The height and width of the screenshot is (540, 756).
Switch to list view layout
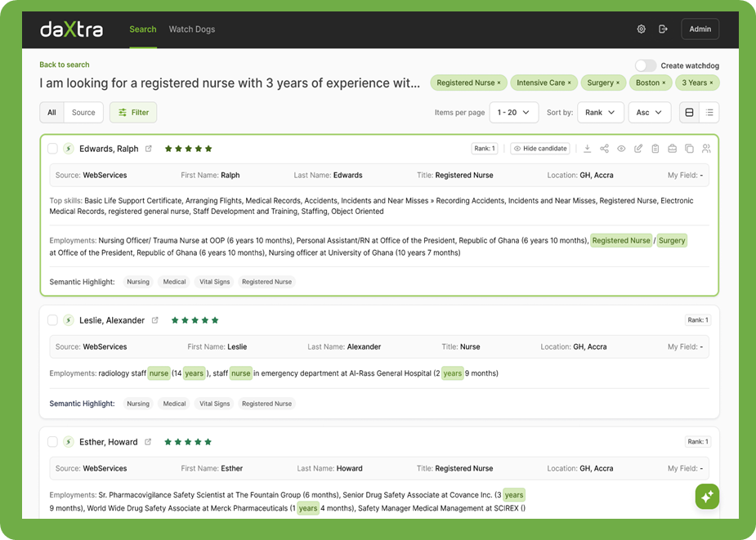(709, 113)
